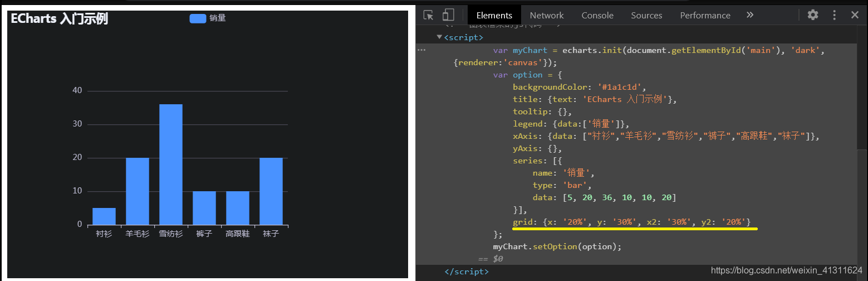Viewport: 868px width, 281px height.
Task: Toggle the 销量 legend swatch
Action: pyautogui.click(x=198, y=18)
